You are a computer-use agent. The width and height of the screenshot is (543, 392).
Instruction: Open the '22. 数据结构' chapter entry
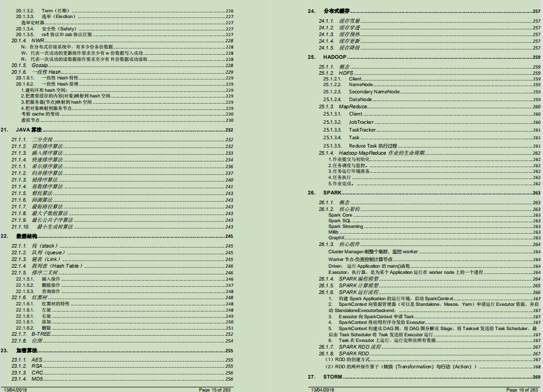117,236
